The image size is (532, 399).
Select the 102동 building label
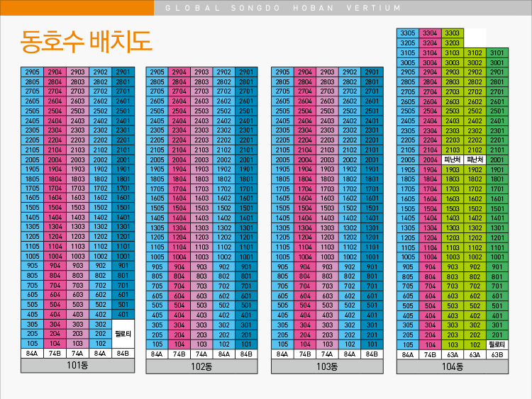pos(202,366)
